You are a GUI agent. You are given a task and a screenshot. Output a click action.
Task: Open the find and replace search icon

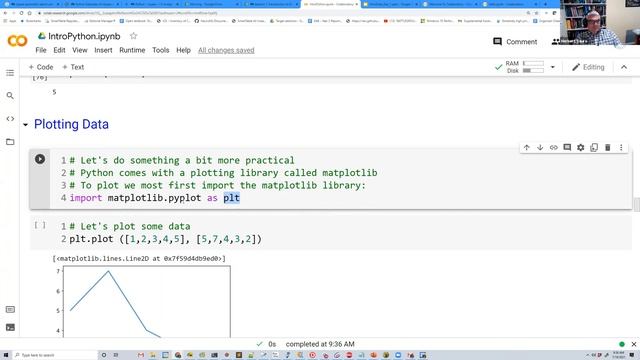(10, 96)
